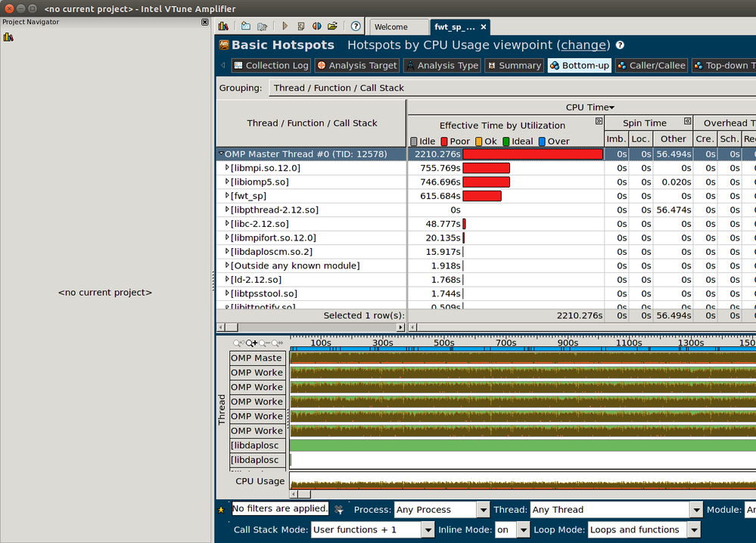Click the viewpoint change link
The image size is (756, 543).
(583, 45)
